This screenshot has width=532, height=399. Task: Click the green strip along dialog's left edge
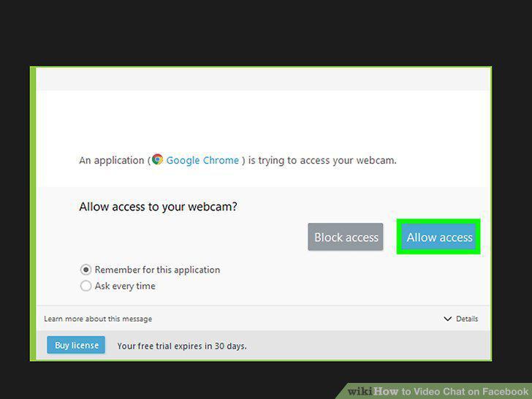(33, 213)
